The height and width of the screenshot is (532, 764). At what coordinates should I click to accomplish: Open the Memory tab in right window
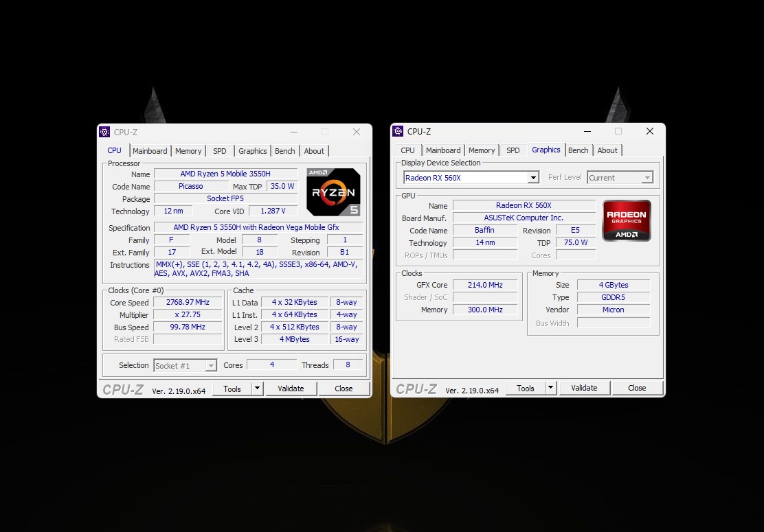click(482, 150)
